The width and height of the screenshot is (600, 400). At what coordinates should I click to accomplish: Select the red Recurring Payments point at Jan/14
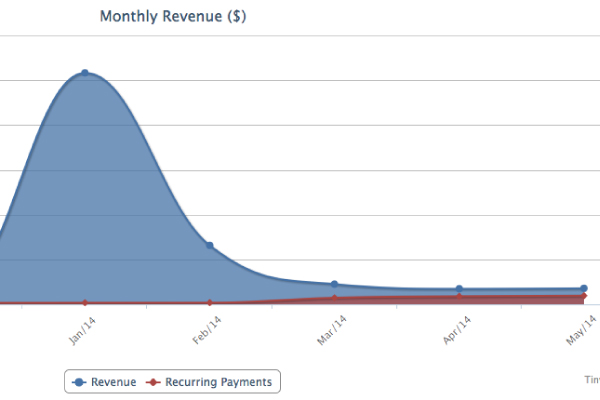85,302
